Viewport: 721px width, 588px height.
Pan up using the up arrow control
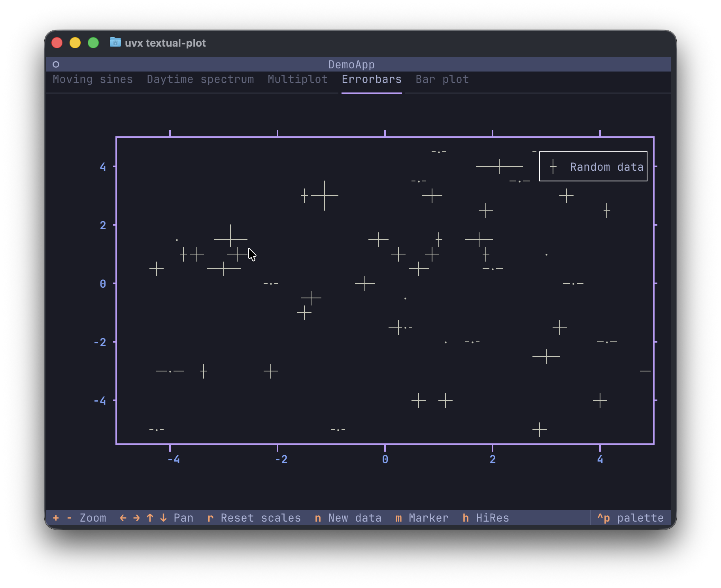149,518
